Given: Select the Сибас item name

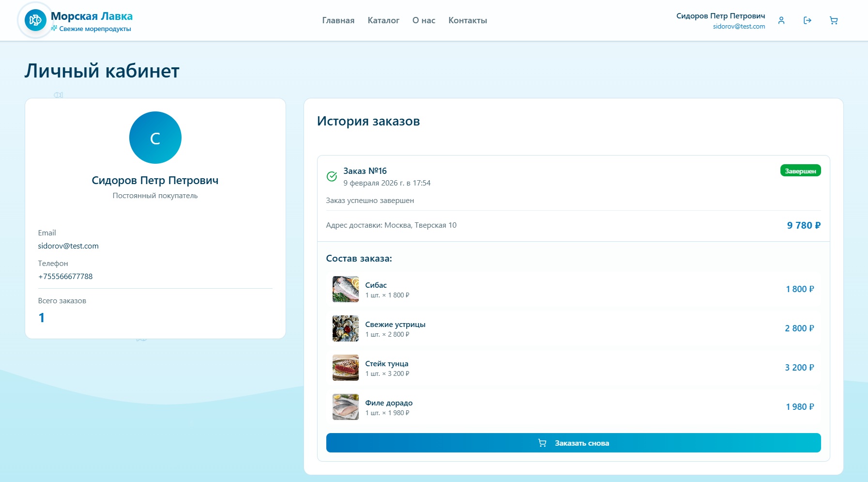Looking at the screenshot, I should click(376, 285).
